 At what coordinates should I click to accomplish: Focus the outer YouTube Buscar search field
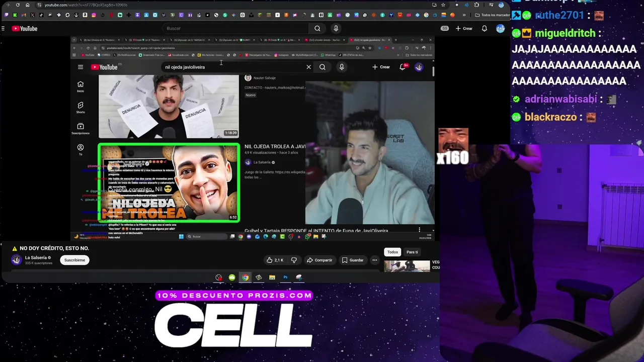tap(236, 29)
